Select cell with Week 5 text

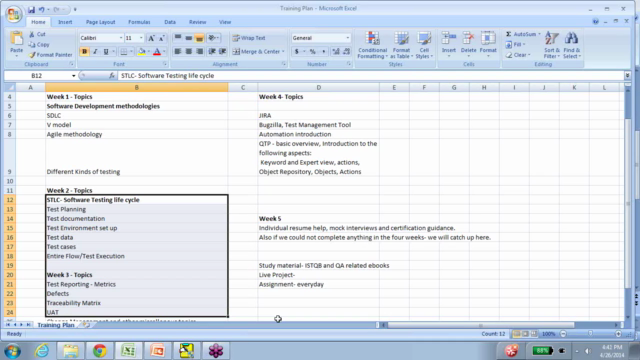[x=318, y=218]
